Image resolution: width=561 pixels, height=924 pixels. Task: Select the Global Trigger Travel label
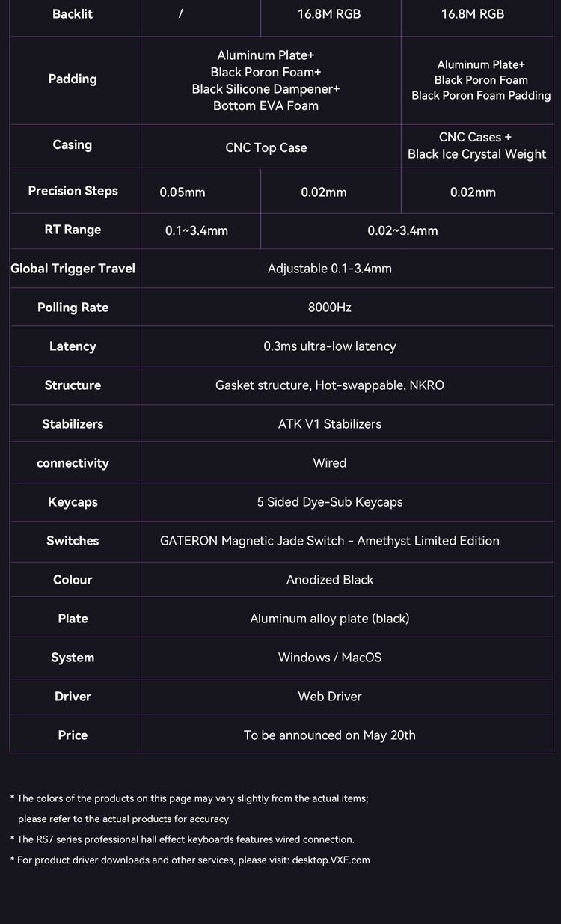click(x=73, y=269)
